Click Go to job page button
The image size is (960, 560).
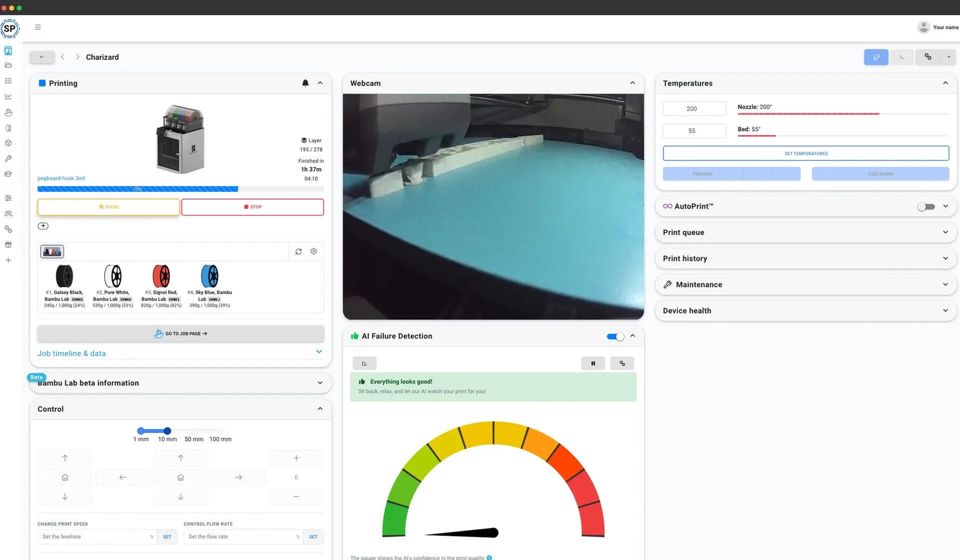pos(180,333)
